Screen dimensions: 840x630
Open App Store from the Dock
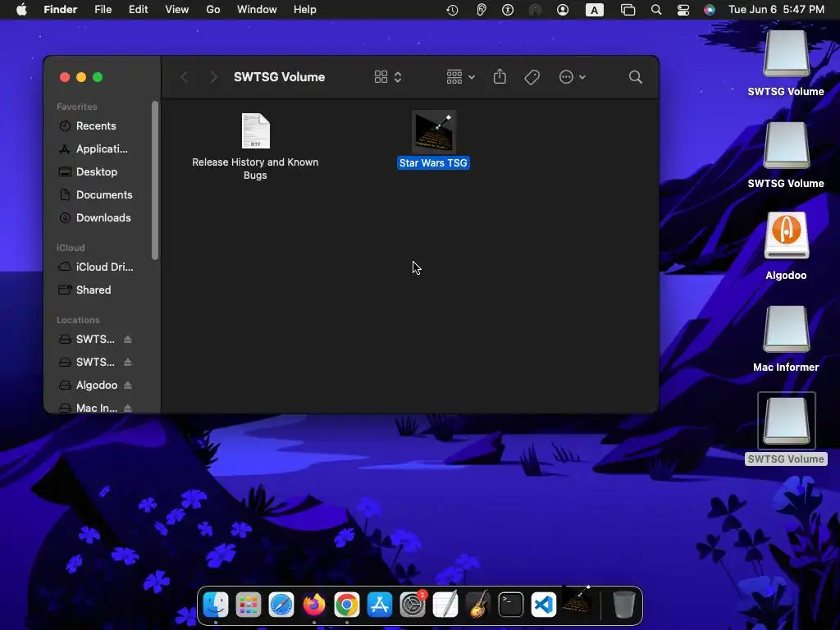380,605
